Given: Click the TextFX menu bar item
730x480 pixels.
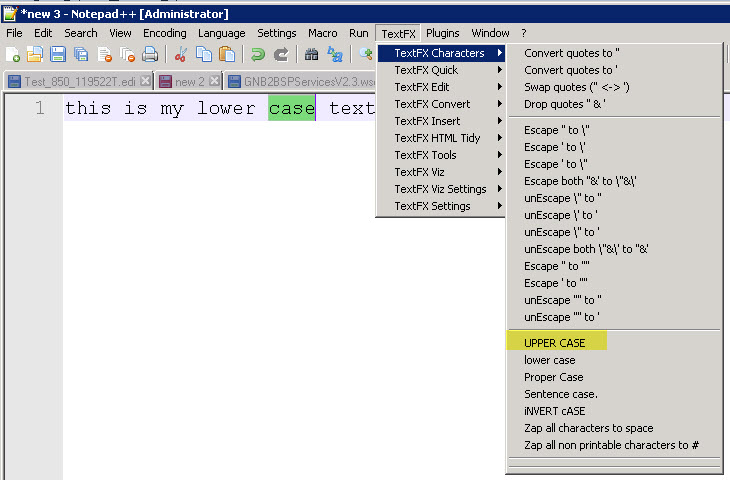Looking at the screenshot, I should point(398,34).
